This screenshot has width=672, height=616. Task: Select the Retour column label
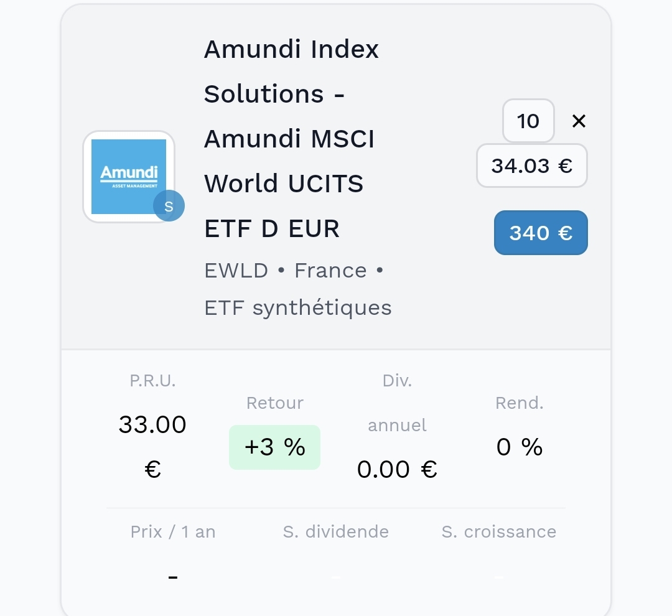[x=275, y=403]
